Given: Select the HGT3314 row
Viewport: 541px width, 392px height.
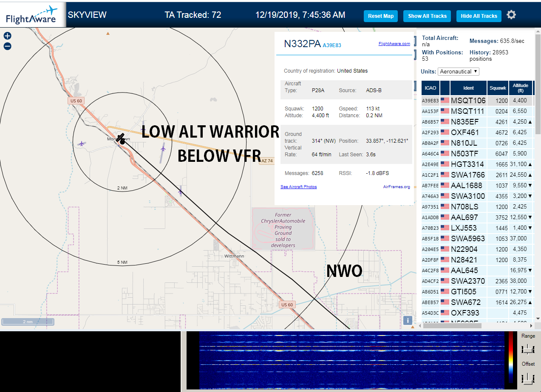Looking at the screenshot, I should click(x=477, y=164).
